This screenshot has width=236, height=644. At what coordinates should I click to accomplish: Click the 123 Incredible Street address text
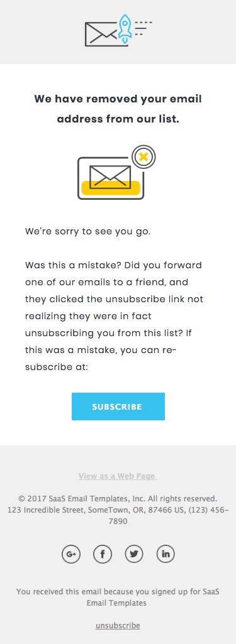tap(118, 516)
